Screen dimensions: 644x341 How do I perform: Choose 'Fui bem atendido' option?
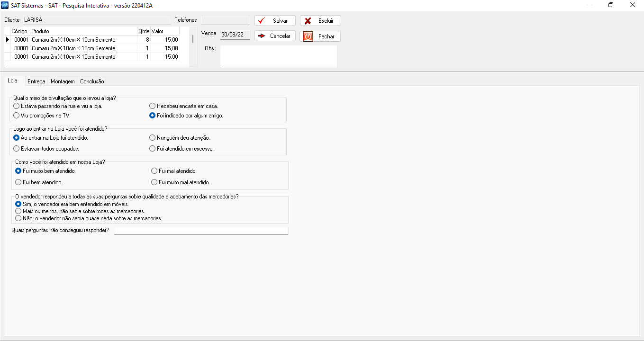18,182
